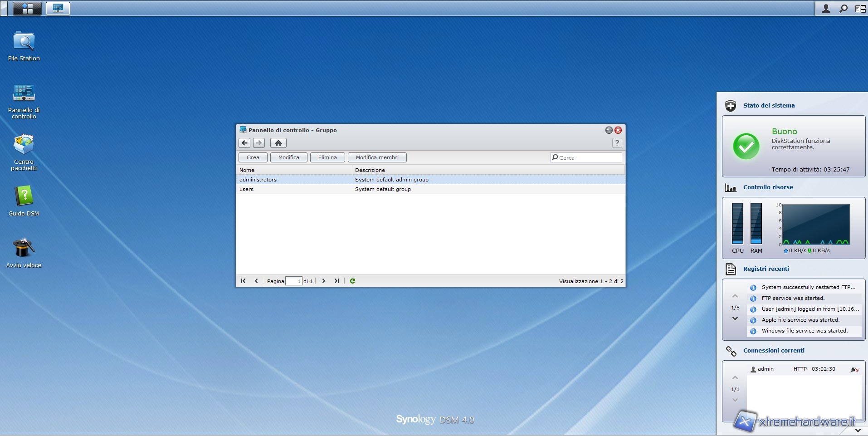
Task: Open the search magnifier in top bar
Action: 843,8
